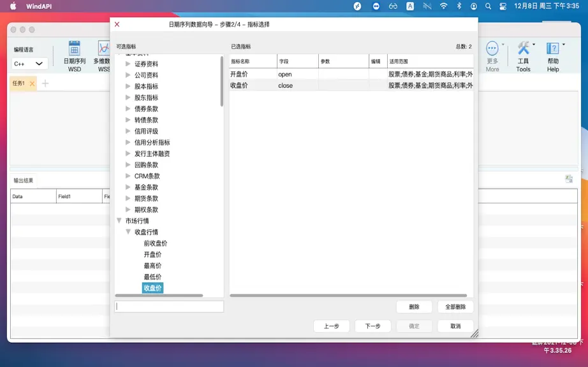This screenshot has width=588, height=367.
Task: Go back with 上一步 button
Action: click(x=332, y=326)
